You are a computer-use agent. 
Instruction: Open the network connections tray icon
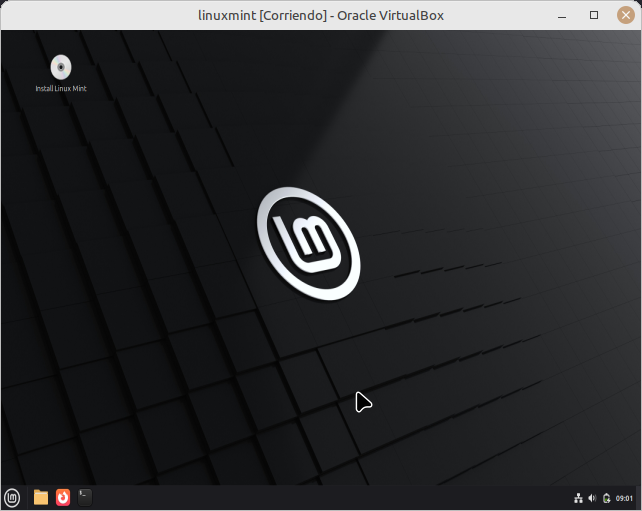pyautogui.click(x=579, y=498)
